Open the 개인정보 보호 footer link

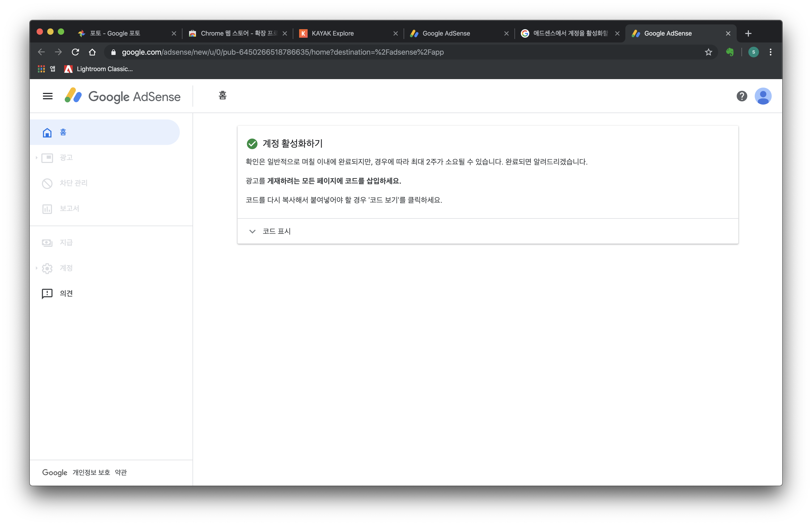coord(91,472)
